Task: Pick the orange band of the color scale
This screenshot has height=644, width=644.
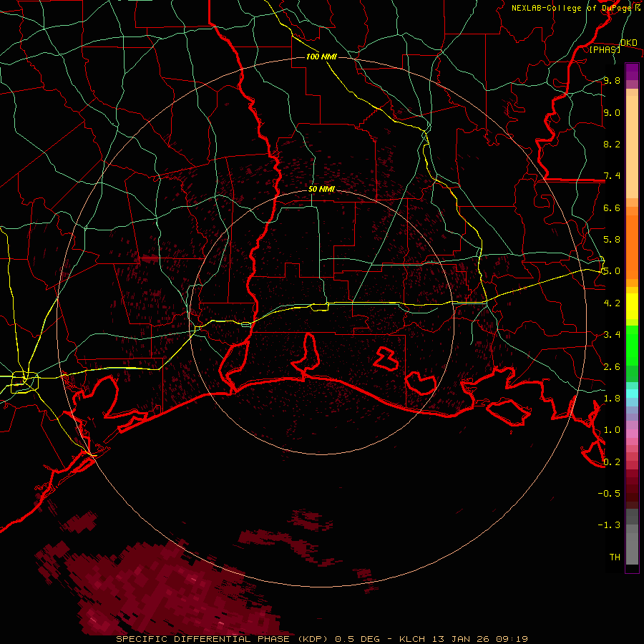Action: (x=632, y=246)
